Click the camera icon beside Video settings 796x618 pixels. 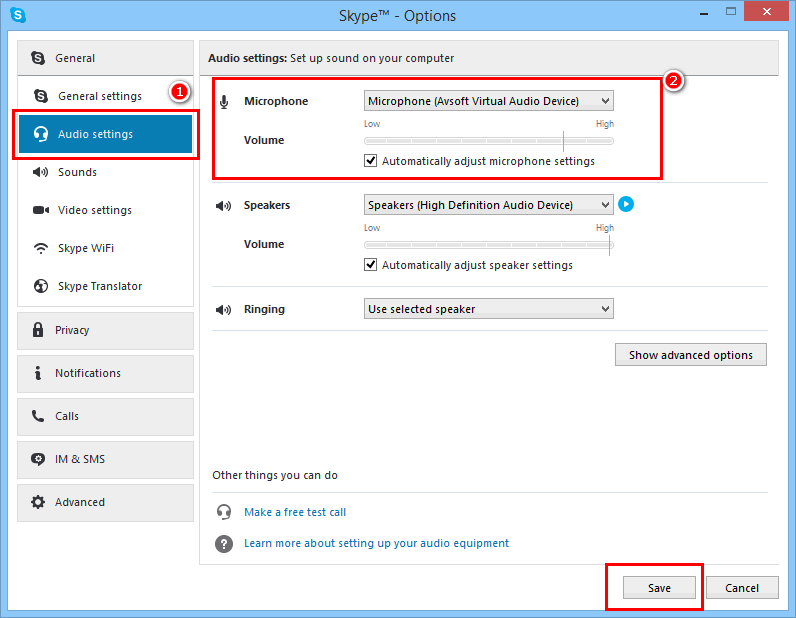tap(41, 210)
